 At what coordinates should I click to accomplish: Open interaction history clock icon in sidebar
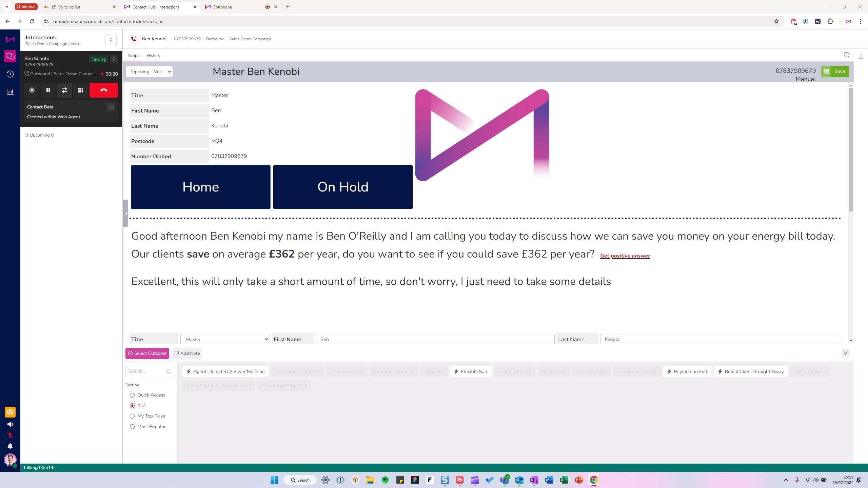10,74
